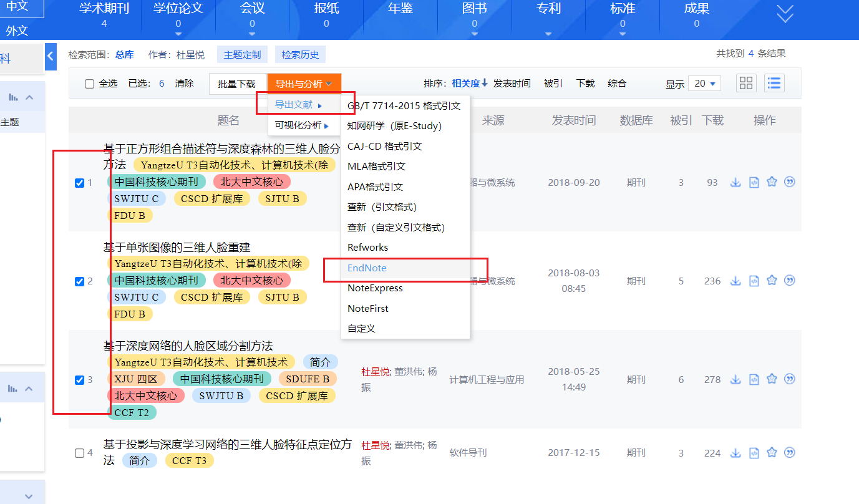This screenshot has width=859, height=504.
Task: Switch to list view layout
Action: (774, 83)
